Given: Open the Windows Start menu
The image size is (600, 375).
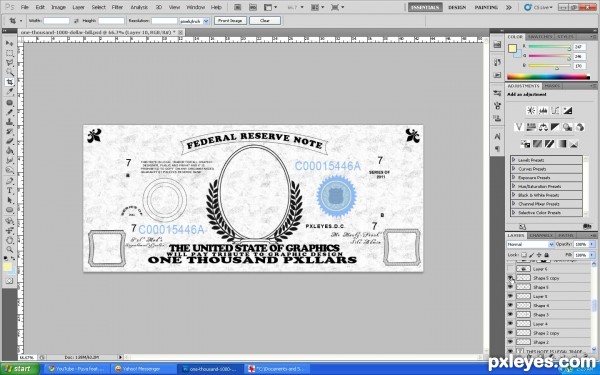Looking at the screenshot, I should (20, 369).
